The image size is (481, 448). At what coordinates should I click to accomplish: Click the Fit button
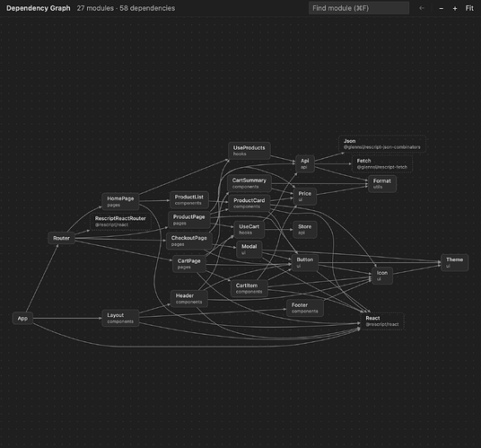tap(469, 8)
